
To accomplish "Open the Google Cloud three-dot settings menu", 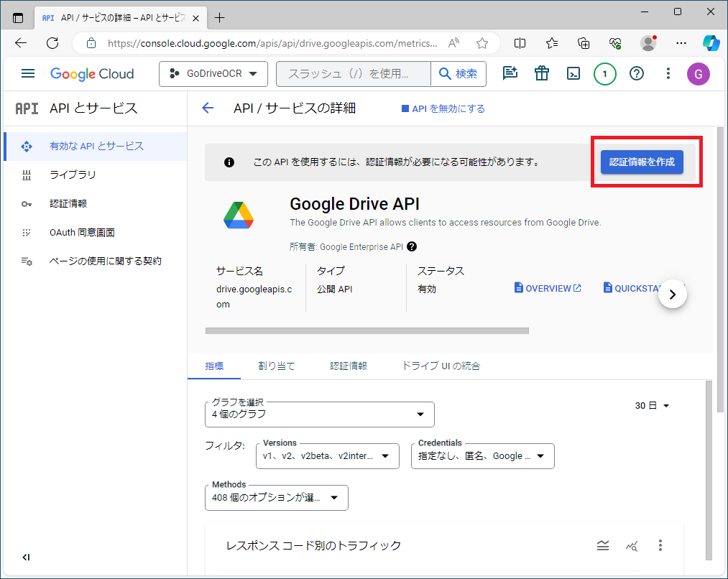I will tap(668, 73).
